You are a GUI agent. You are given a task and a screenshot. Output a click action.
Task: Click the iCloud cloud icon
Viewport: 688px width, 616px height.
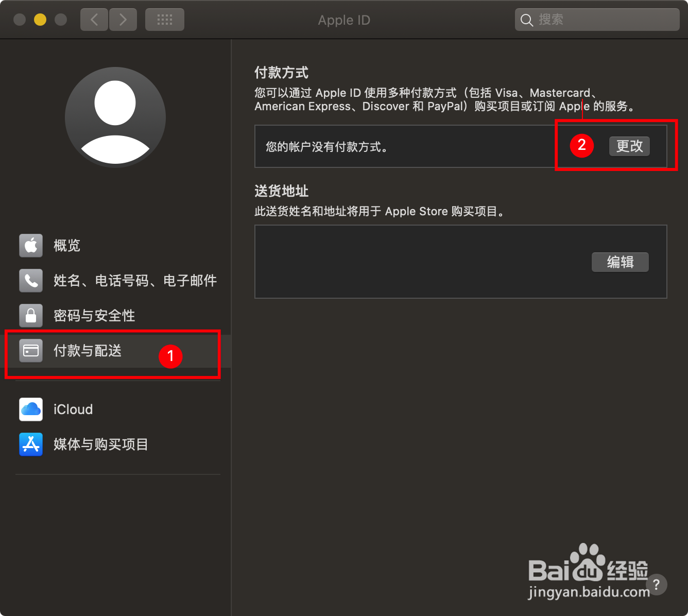coord(31,409)
